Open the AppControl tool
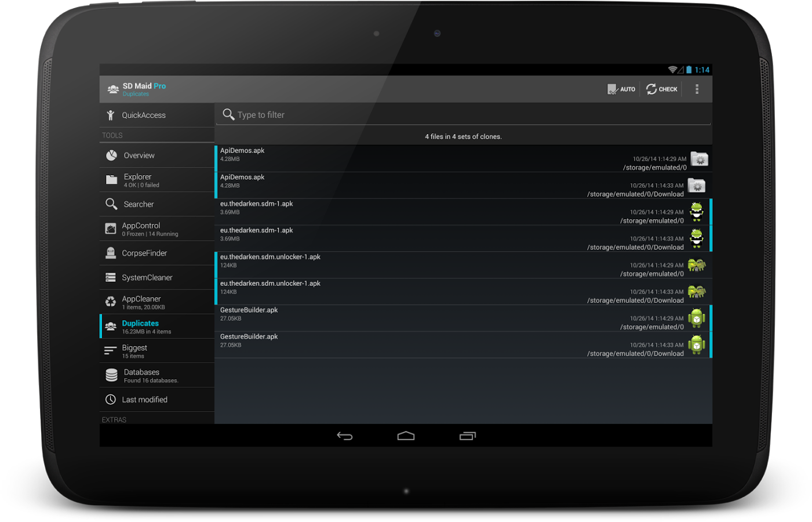The height and width of the screenshot is (522, 812). click(157, 229)
